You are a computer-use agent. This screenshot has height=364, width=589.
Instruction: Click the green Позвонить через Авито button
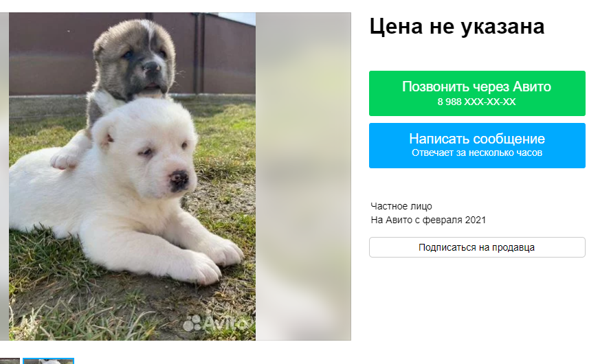pyautogui.click(x=477, y=93)
